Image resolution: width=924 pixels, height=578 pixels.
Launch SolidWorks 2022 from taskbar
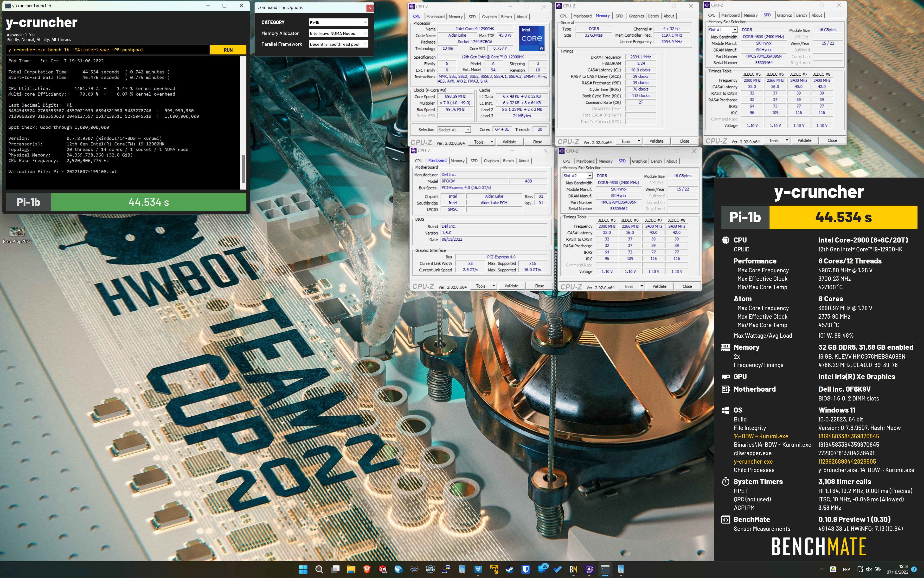point(383,569)
